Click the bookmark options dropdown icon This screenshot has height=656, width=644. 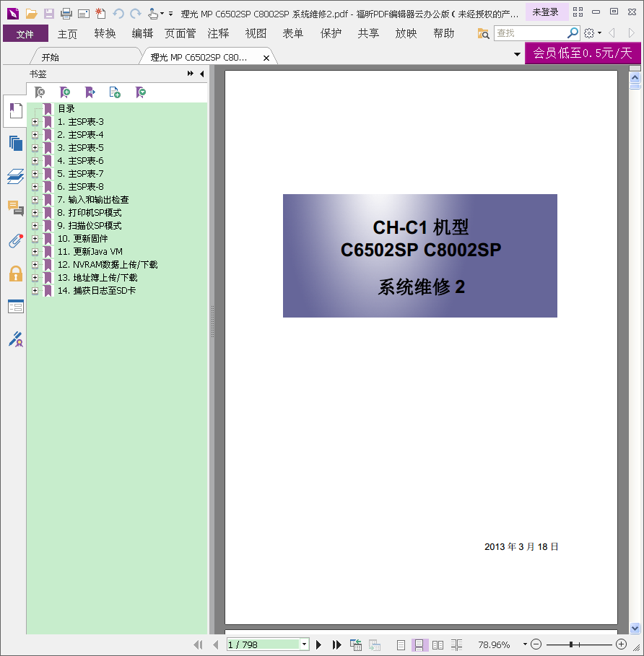(x=141, y=92)
